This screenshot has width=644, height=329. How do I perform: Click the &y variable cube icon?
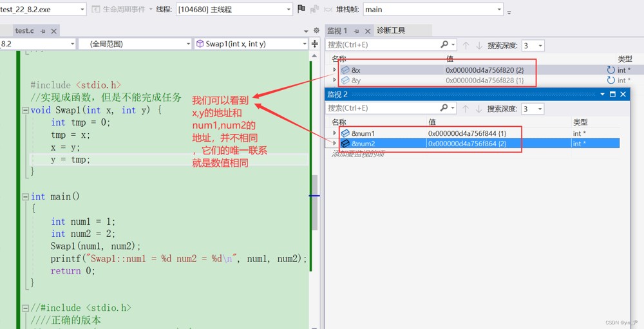(x=345, y=80)
